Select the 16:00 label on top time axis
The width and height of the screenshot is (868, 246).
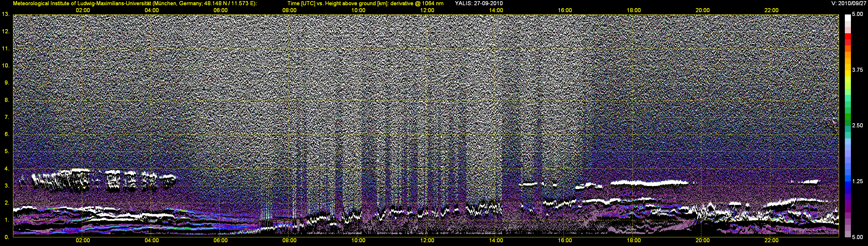coord(565,10)
